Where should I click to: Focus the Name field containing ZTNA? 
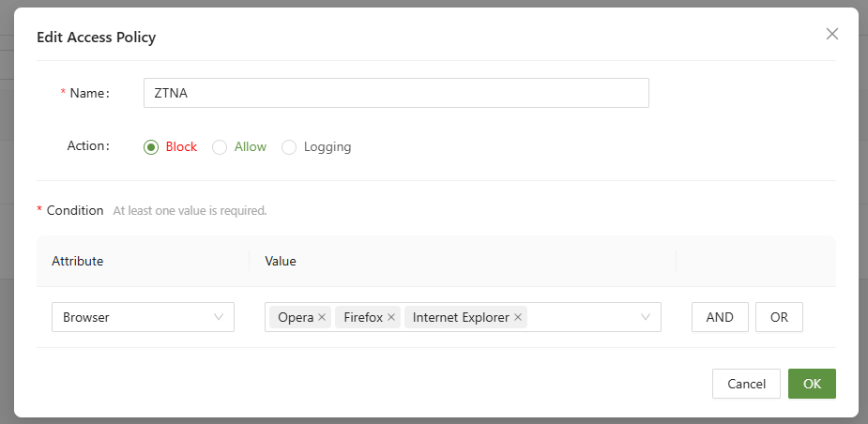pyautogui.click(x=395, y=93)
